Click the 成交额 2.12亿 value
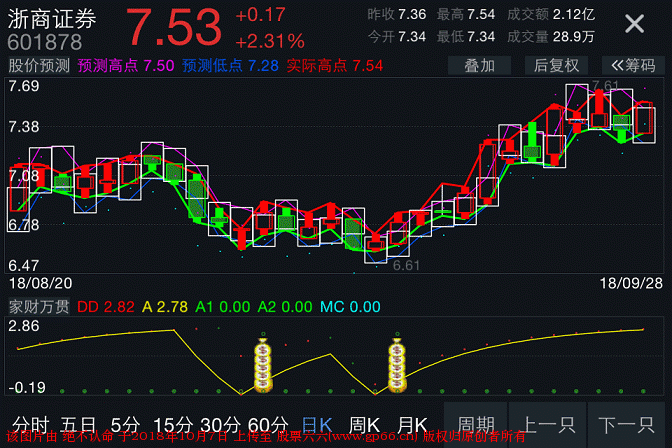Screen dimensions: 672x448 (x=551, y=15)
